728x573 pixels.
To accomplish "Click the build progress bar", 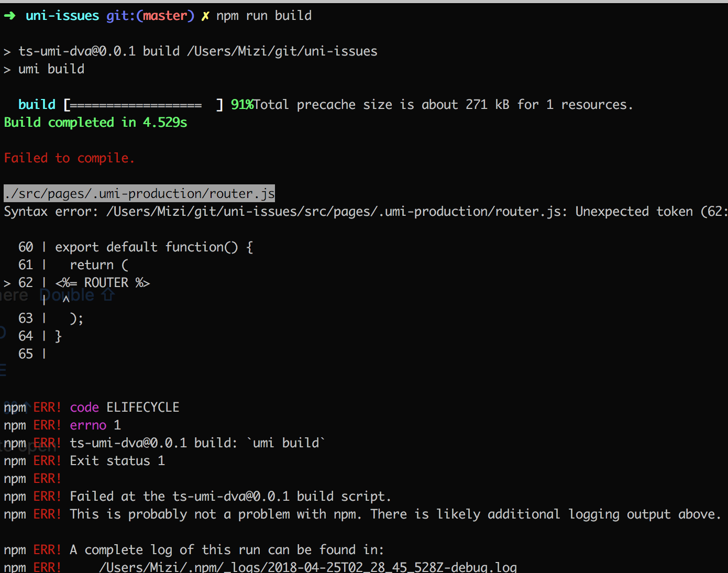I will coord(141,104).
